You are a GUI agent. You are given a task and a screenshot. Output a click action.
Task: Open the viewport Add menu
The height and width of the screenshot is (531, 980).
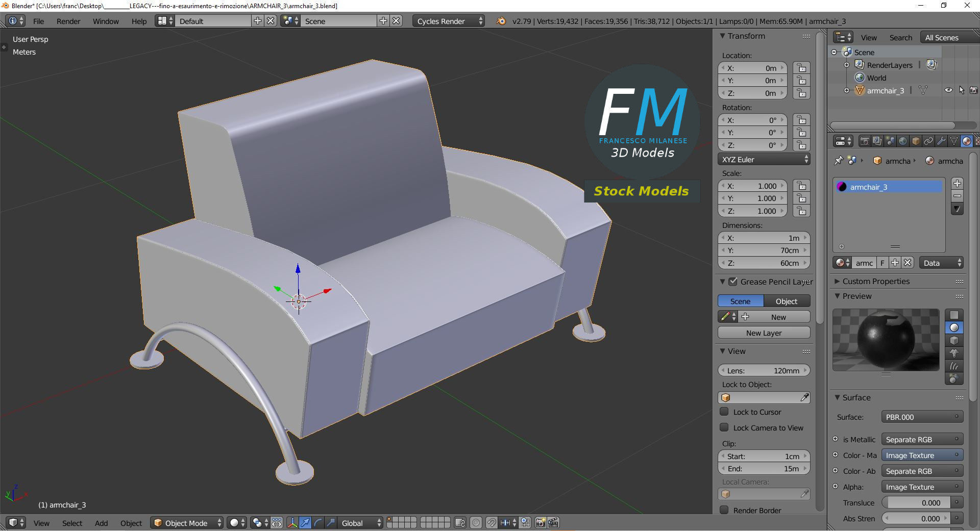pos(101,523)
